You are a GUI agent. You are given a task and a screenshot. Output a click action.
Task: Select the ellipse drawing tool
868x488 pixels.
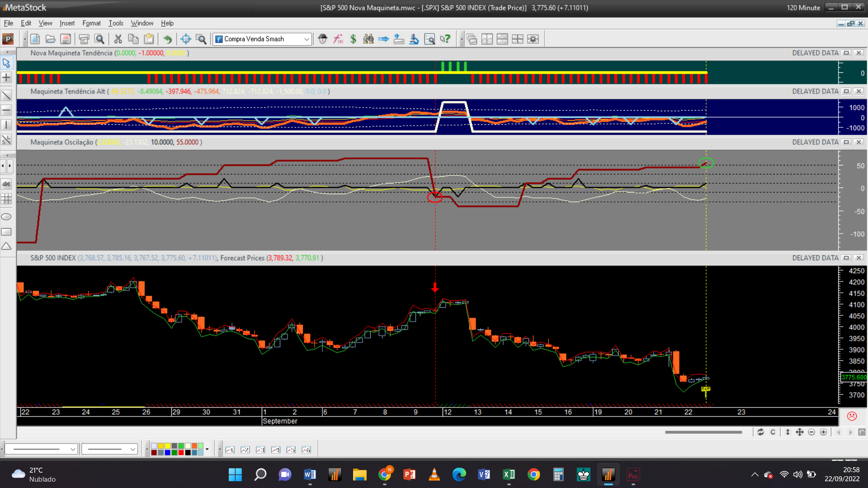[x=6, y=217]
